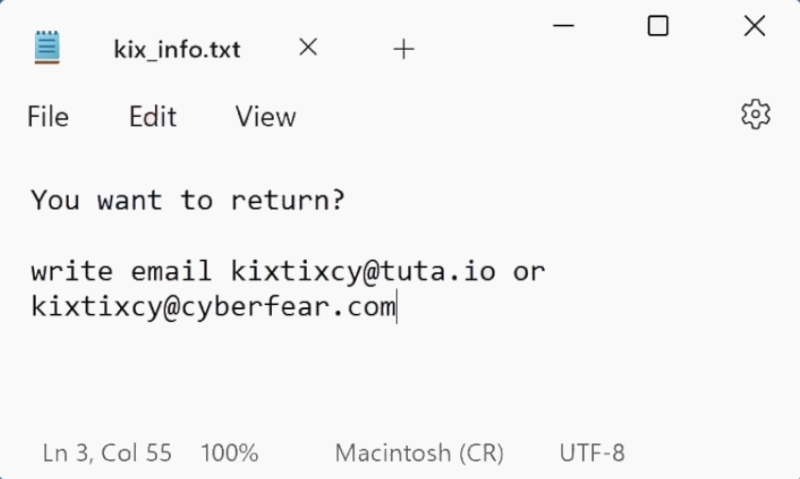
Task: Open the File menu
Action: (48, 117)
